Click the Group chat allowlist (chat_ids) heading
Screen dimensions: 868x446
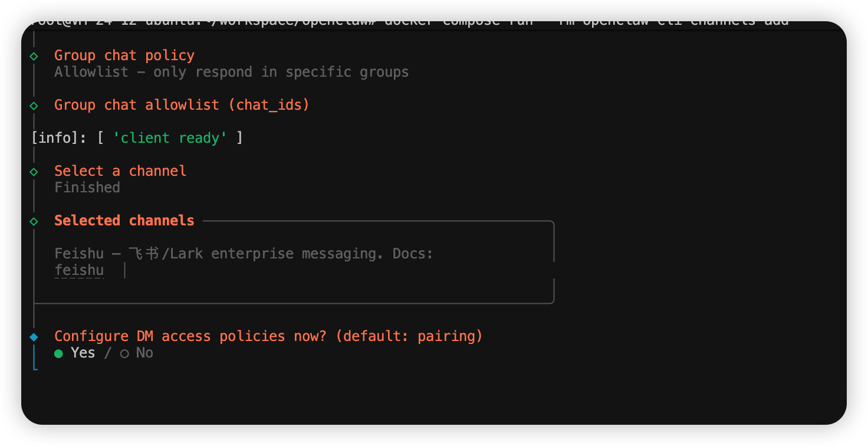pyautogui.click(x=182, y=105)
